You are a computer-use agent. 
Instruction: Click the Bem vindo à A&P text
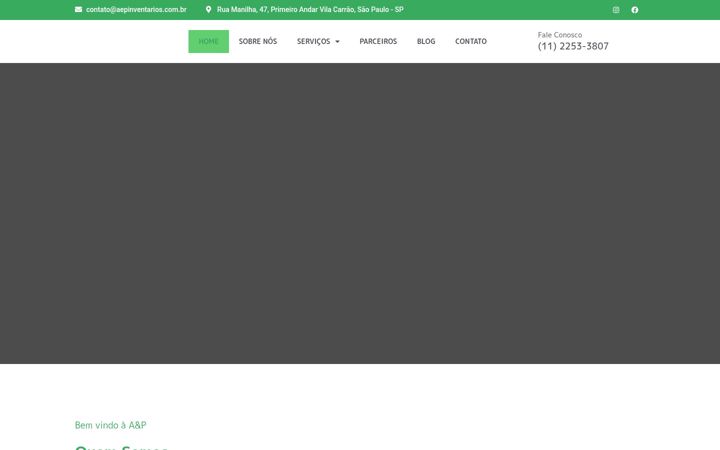coord(111,425)
